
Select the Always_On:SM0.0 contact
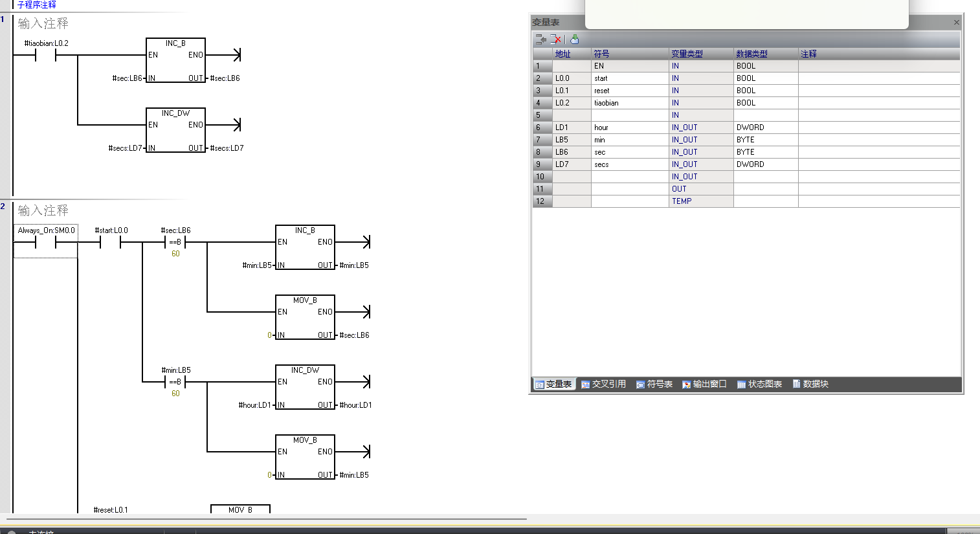(x=45, y=243)
